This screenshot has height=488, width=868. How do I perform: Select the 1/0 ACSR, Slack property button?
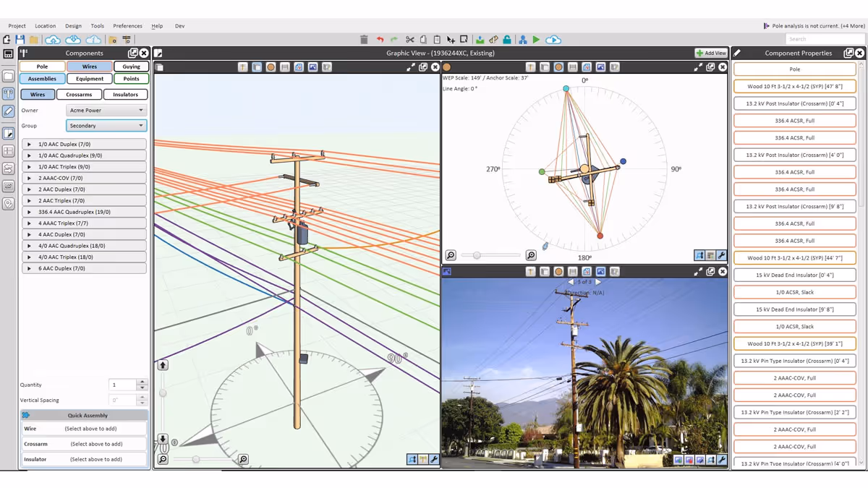tap(794, 292)
